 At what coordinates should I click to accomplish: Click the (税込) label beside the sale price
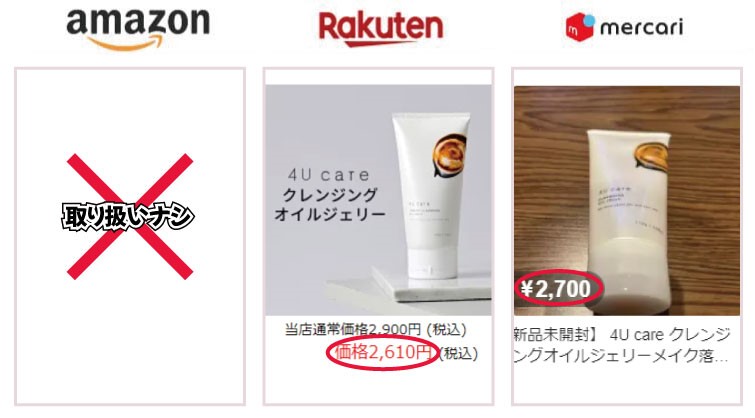pyautogui.click(x=458, y=353)
